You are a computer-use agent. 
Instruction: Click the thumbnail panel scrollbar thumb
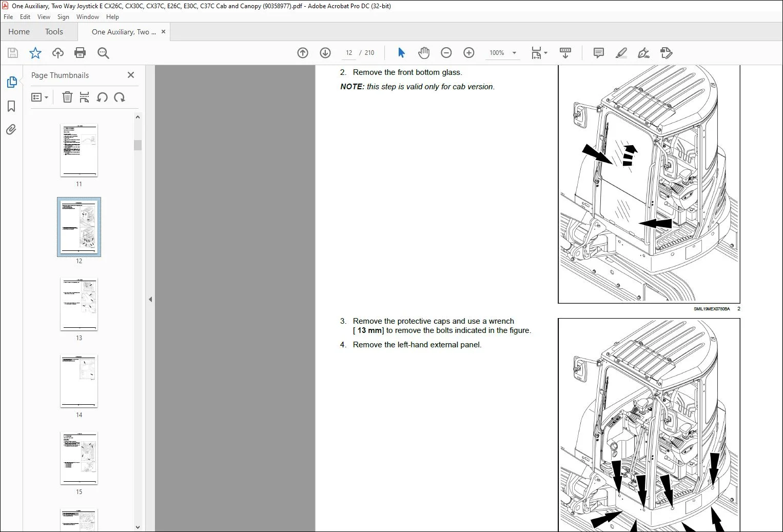[x=138, y=145]
